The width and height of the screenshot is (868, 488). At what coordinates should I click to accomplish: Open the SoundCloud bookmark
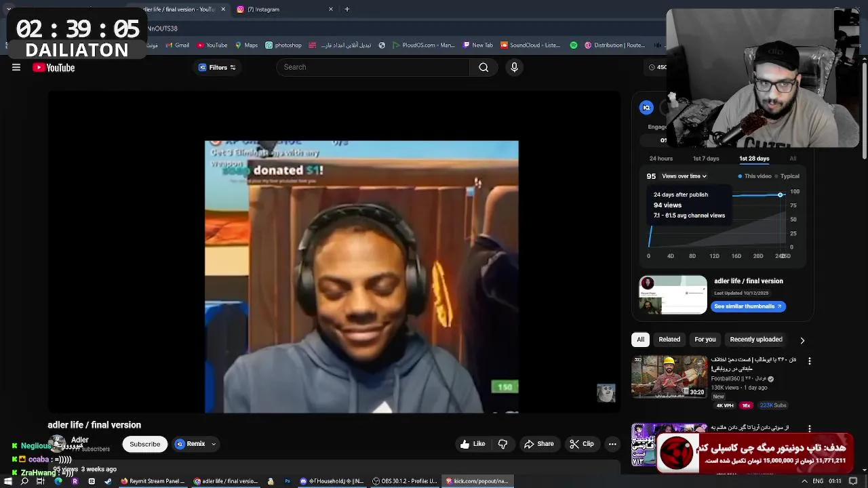coord(530,45)
